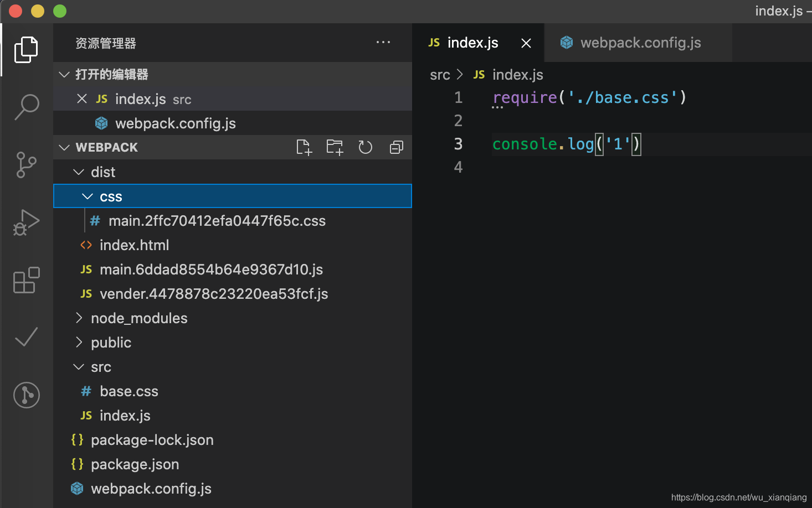Open package.json from the explorer
This screenshot has width=812, height=508.
tap(135, 464)
